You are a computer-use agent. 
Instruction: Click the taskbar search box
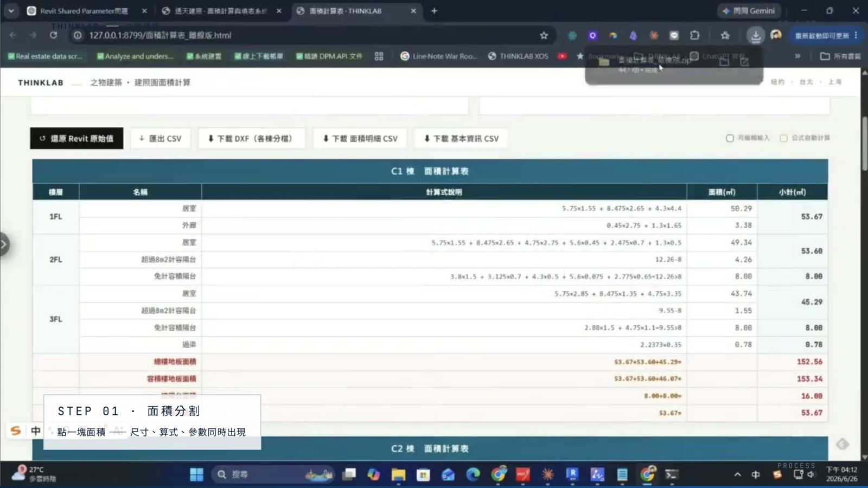coord(272,474)
